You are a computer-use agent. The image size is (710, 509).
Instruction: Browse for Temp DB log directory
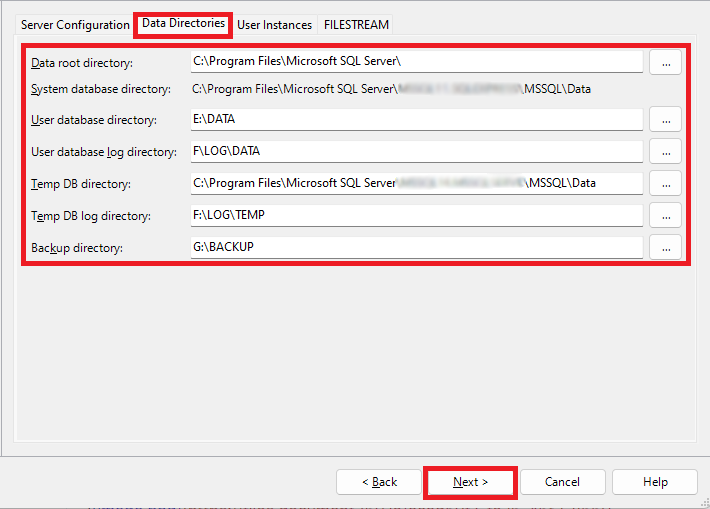tap(665, 215)
